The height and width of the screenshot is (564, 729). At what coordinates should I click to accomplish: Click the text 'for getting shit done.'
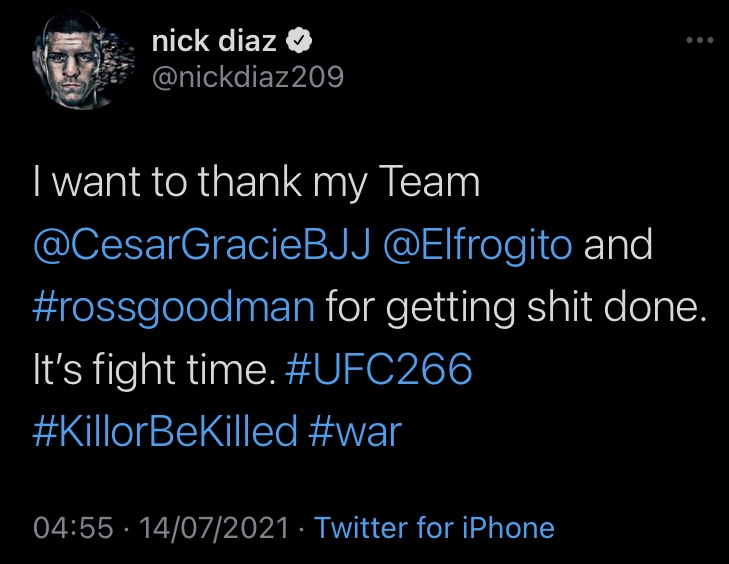point(516,308)
